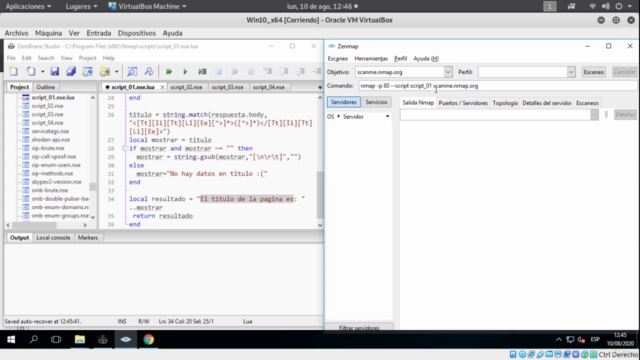Run the script with green play icon

(185, 72)
